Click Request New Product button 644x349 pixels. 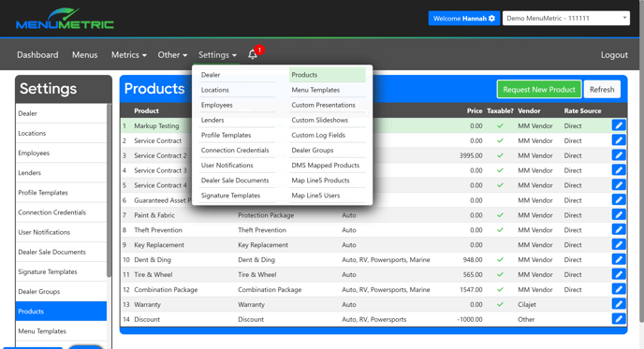coord(539,90)
